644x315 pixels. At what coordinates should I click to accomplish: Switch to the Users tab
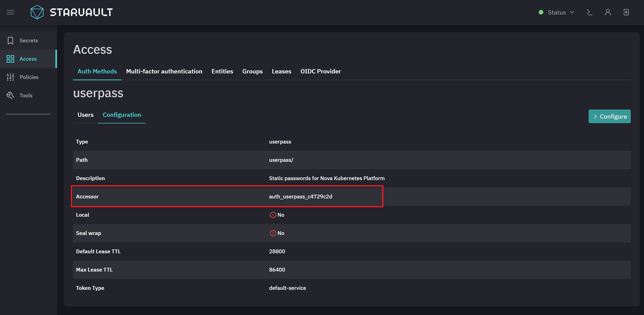tap(85, 115)
